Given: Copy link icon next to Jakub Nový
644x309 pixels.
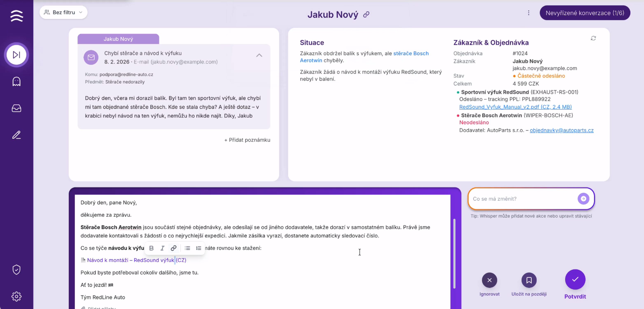Looking at the screenshot, I should point(366,15).
